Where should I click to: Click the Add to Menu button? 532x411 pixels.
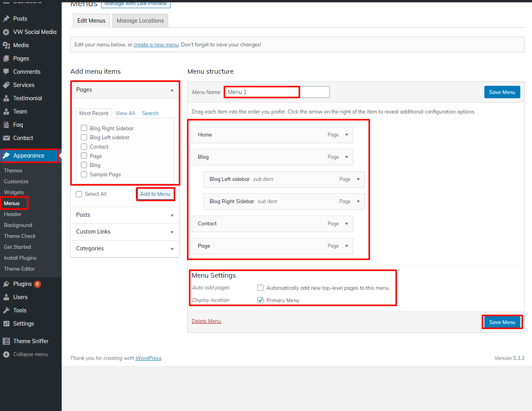click(155, 194)
